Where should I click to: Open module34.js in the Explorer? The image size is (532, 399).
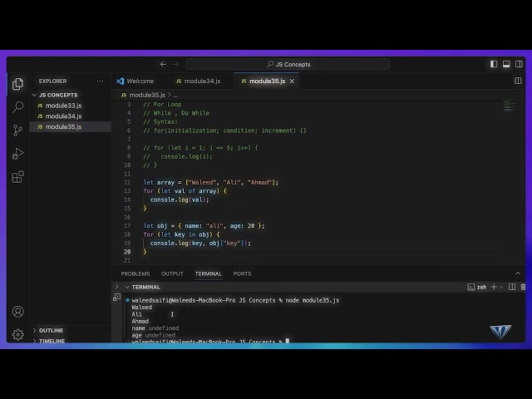[x=70, y=116]
